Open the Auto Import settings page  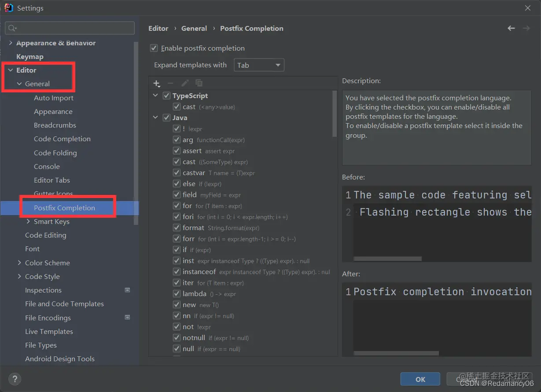coord(54,98)
